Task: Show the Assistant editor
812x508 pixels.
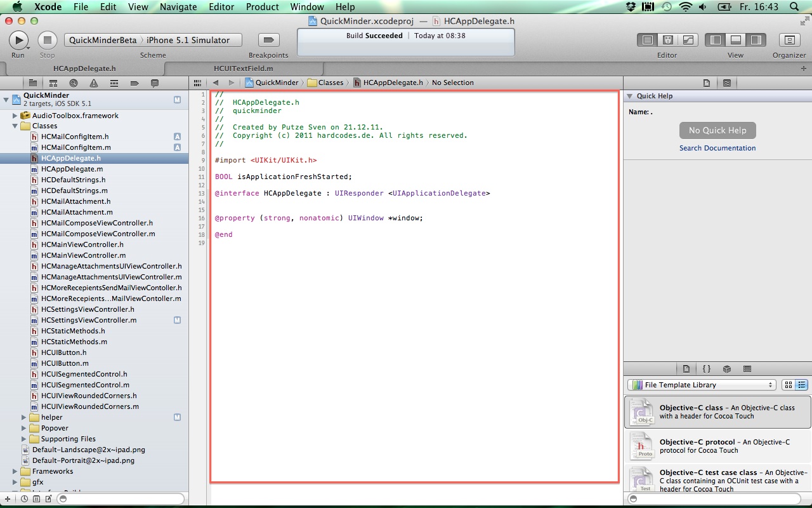Action: coord(668,40)
